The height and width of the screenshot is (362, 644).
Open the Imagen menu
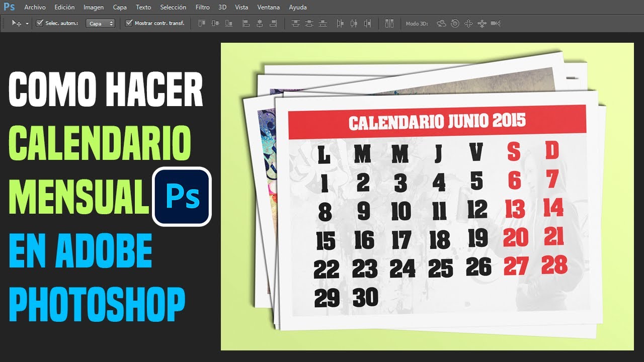click(94, 7)
